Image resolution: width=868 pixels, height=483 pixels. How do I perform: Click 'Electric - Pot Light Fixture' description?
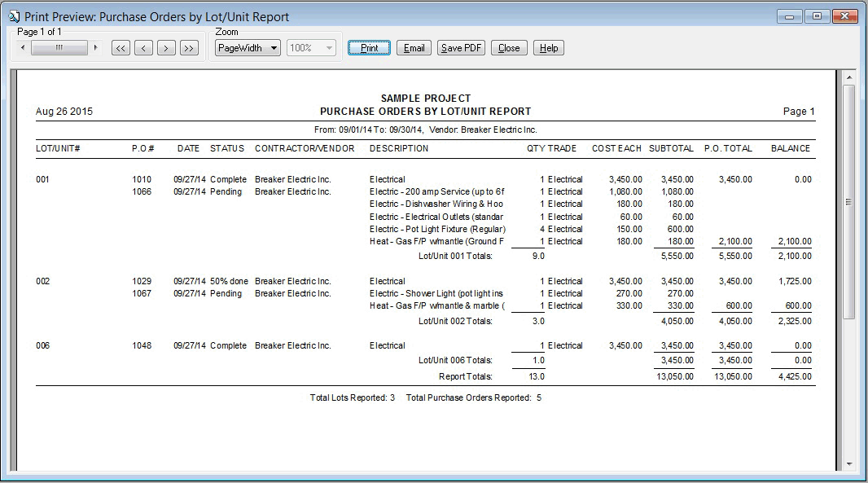[x=437, y=230]
